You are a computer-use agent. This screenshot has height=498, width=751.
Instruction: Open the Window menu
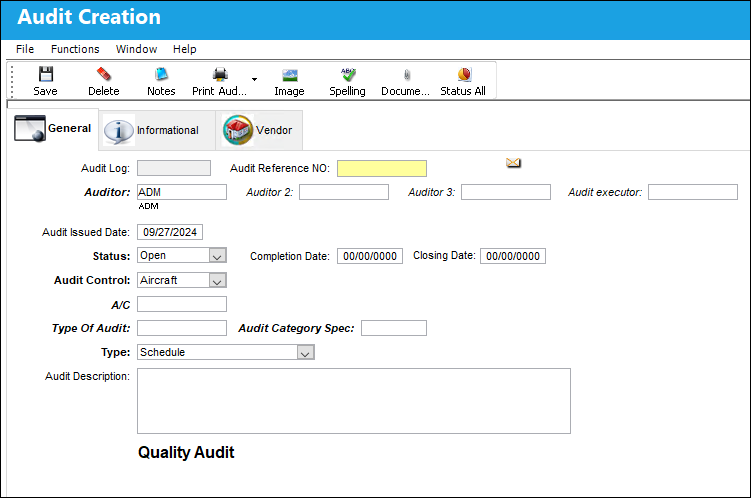(x=137, y=49)
